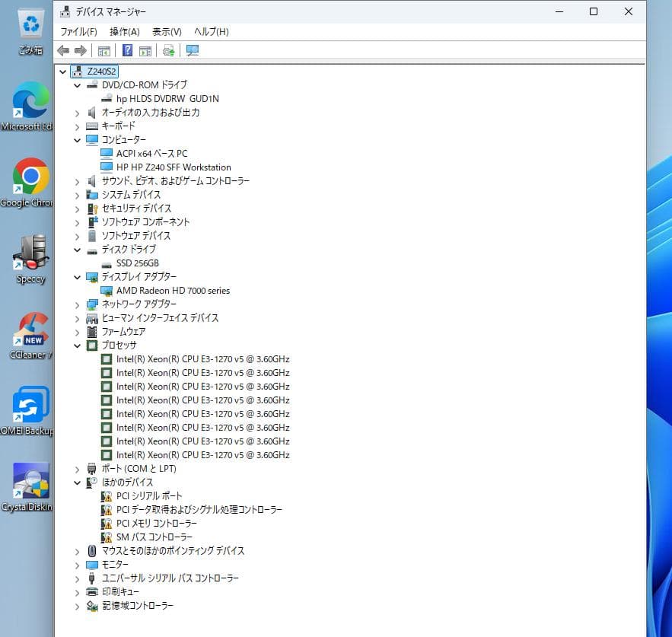Viewport: 672px width, 637px height.
Task: Select AMD Radeon HD 7000 series device
Action: (x=173, y=291)
